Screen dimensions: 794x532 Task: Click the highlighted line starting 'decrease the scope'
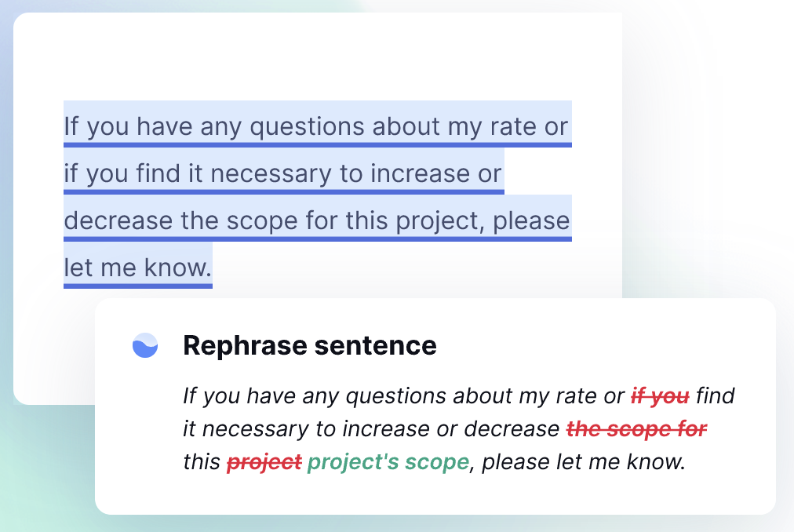316,221
